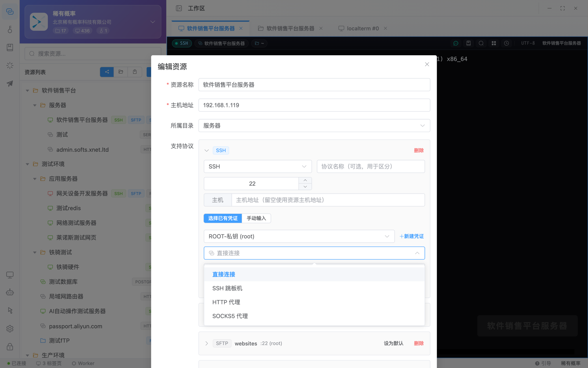Toggle the sidebar collapse icon beside 工作区

(x=179, y=8)
